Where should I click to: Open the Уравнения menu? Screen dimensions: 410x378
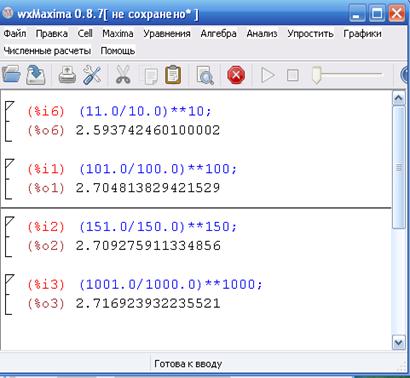[x=167, y=33]
